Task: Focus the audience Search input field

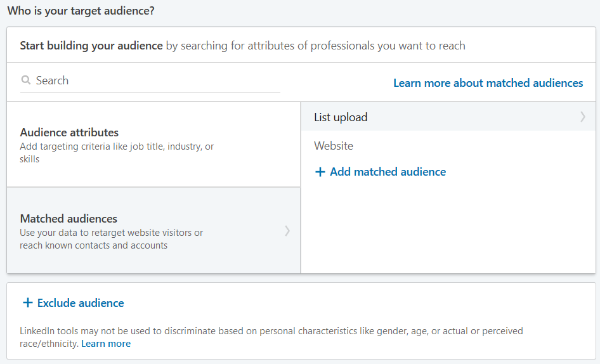Action: [x=150, y=81]
